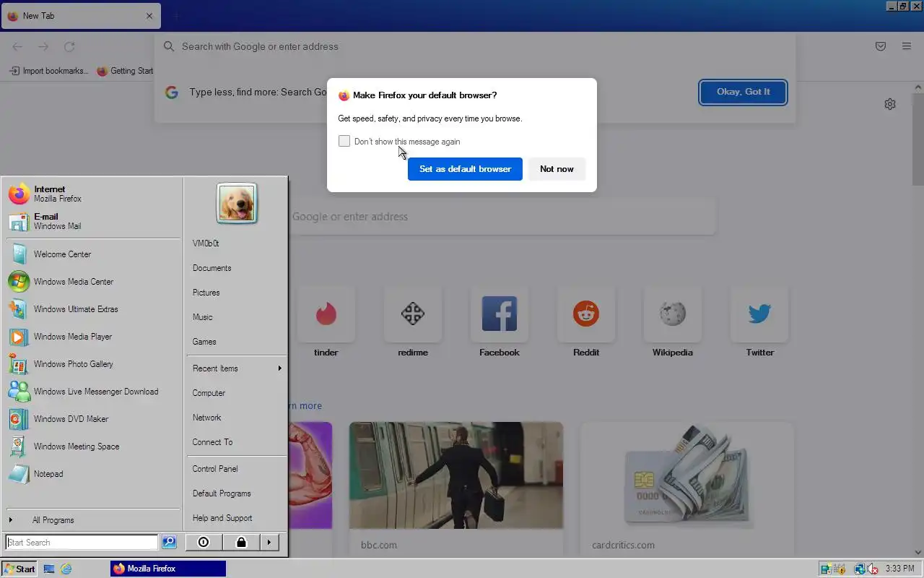Open Windows Photo Gallery
This screenshot has width=924, height=578.
pos(92,364)
